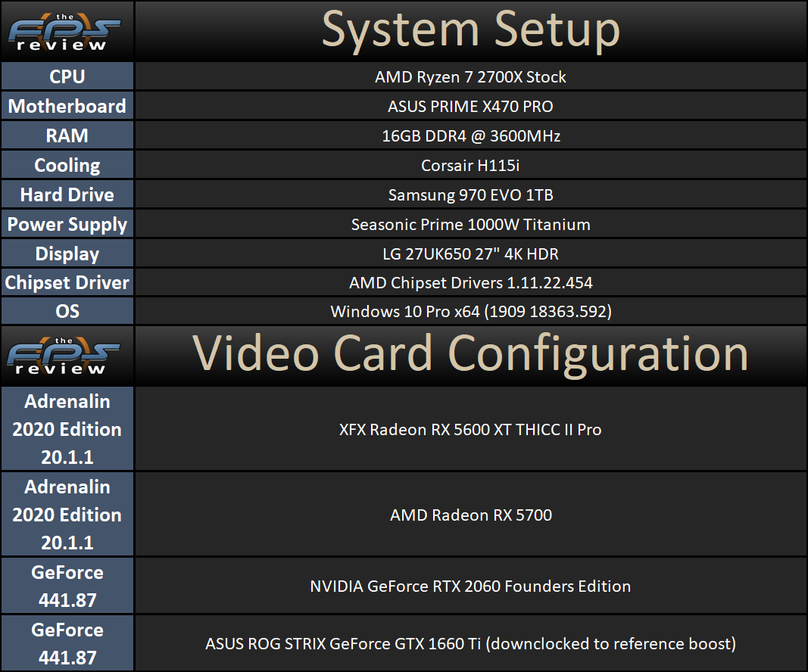Click the Display row label

(x=67, y=254)
